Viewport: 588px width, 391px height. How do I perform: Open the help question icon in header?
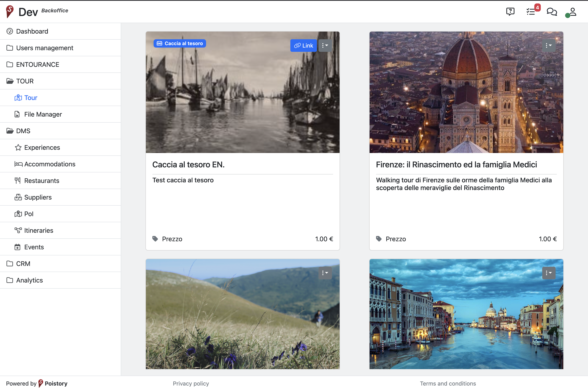point(510,12)
